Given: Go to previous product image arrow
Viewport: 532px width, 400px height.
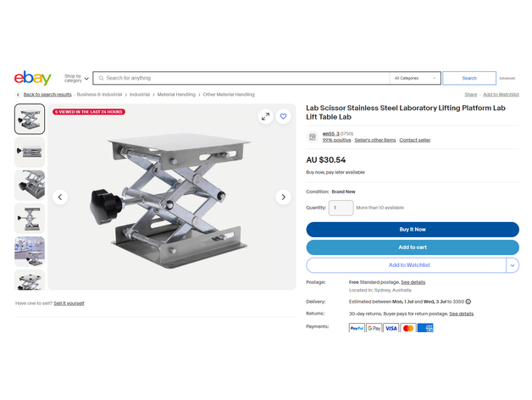Looking at the screenshot, I should [x=60, y=197].
